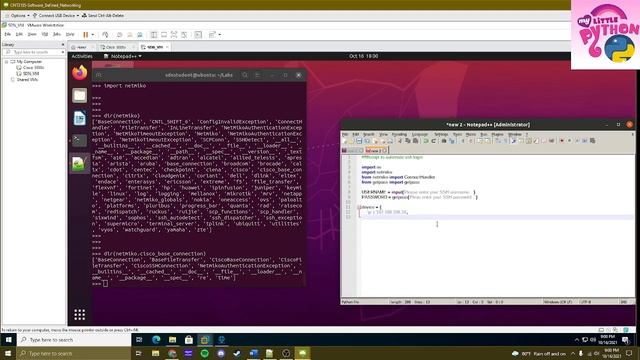Select the Notepad++ icon in Ubuntu dock
This screenshot has height=360, width=640.
79,163
